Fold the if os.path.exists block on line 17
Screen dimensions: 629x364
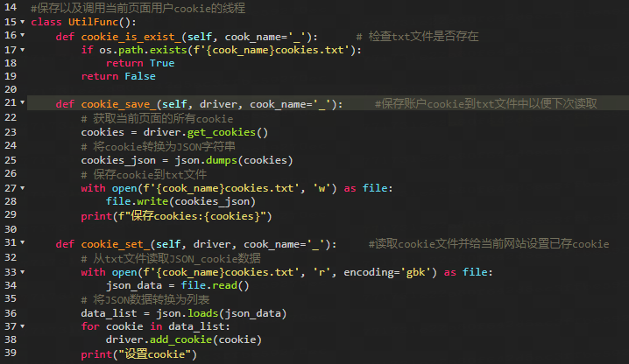coord(23,50)
